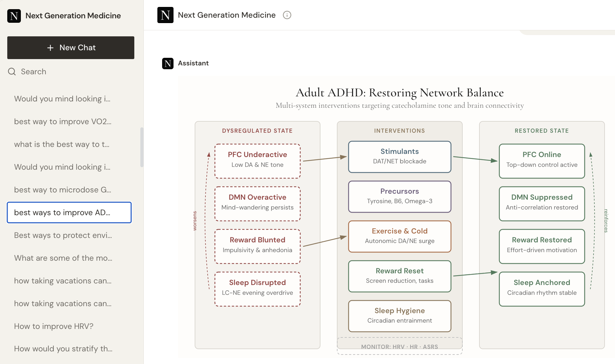Click the 'DYSREGULATED STATE' heading
The image size is (615, 364).
point(258,131)
